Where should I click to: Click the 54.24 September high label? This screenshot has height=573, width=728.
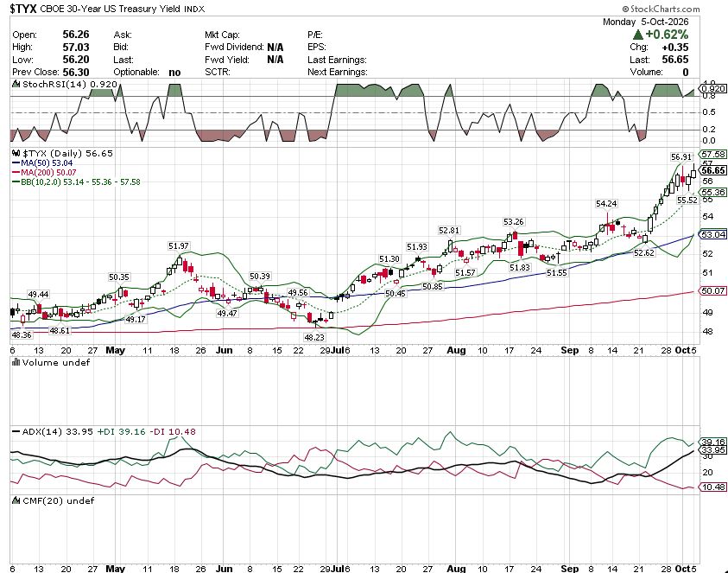606,204
